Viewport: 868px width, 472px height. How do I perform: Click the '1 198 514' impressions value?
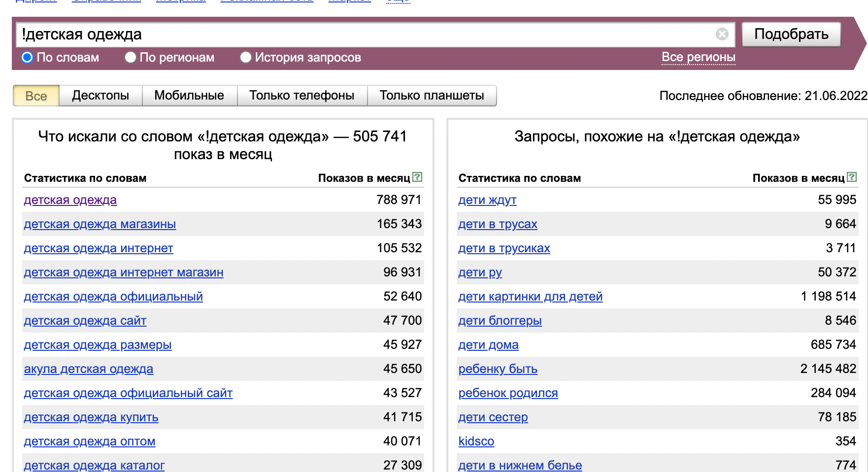pos(829,296)
